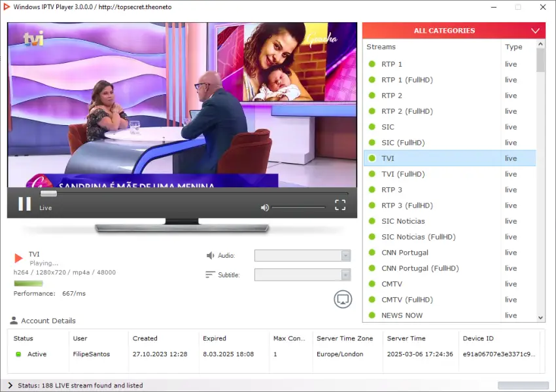
Task: Open the Audio track dropdown
Action: (x=302, y=255)
